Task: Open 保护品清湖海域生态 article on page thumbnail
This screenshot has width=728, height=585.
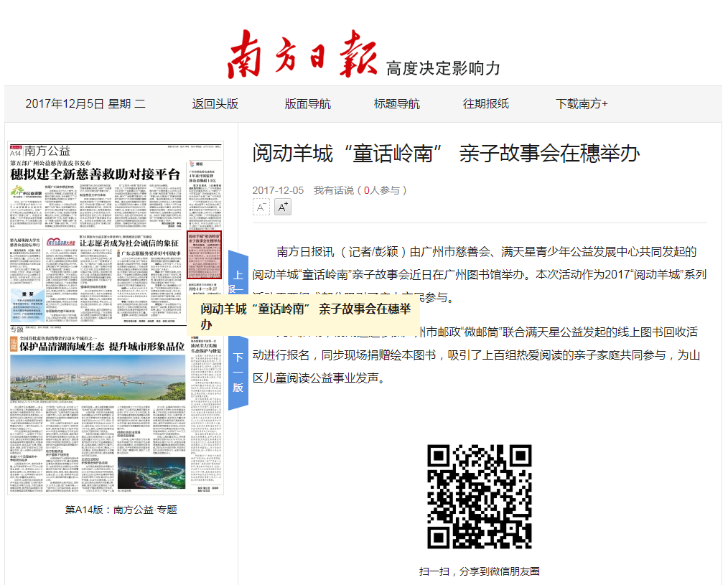Action: click(x=102, y=347)
